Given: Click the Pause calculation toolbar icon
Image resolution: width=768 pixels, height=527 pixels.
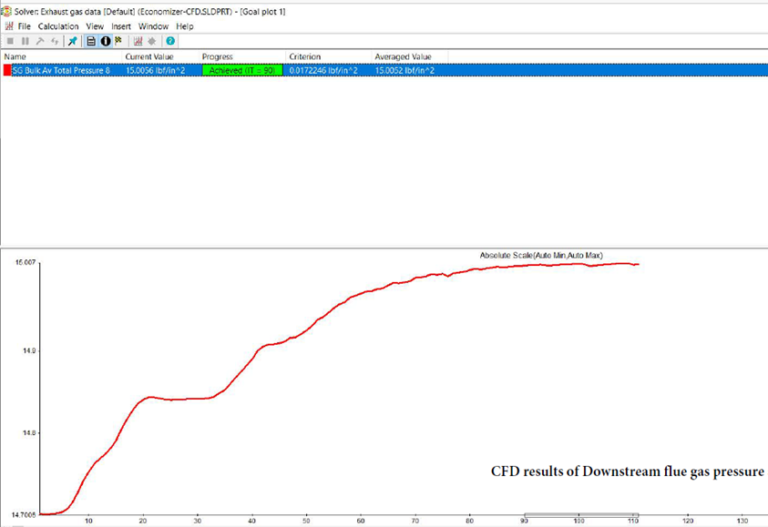Looking at the screenshot, I should (x=25, y=41).
